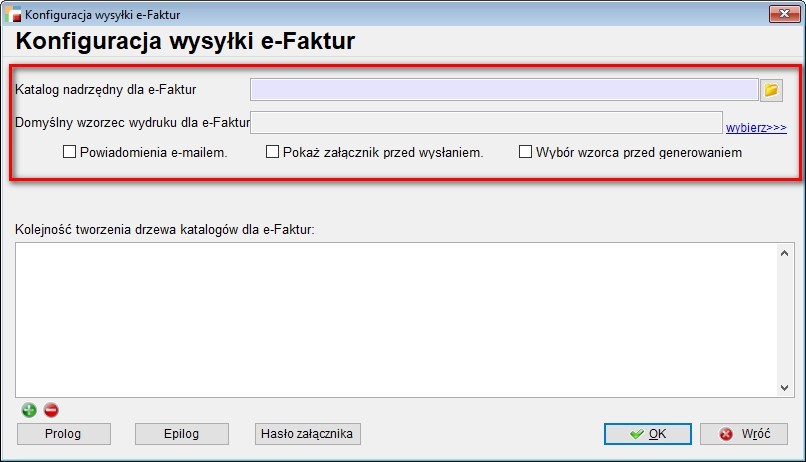Click the green checkmark on OK
The width and height of the screenshot is (806, 462).
pos(636,434)
